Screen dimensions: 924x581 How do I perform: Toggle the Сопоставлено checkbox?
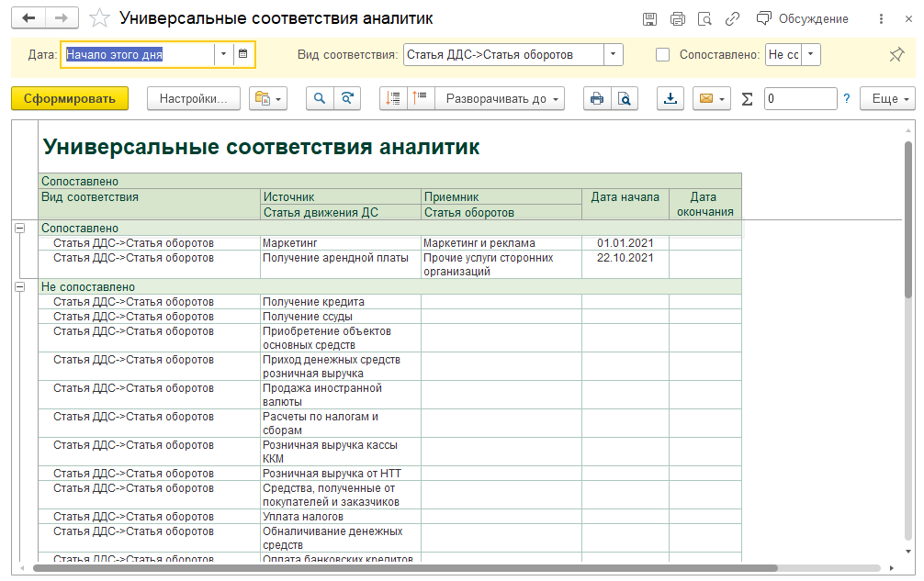(x=663, y=55)
